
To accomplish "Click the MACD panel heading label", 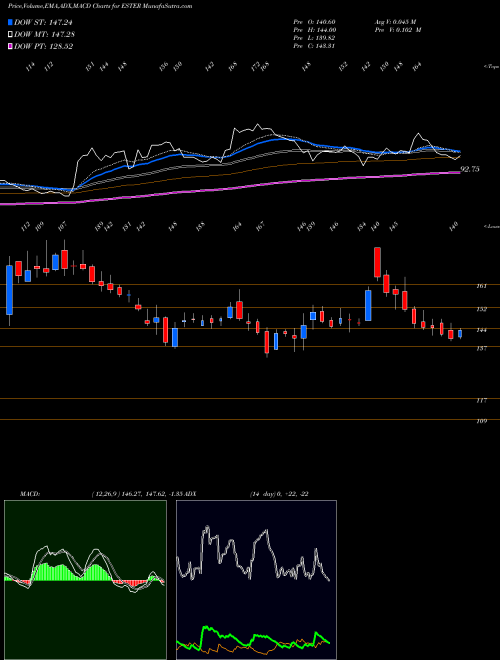I will [30, 494].
